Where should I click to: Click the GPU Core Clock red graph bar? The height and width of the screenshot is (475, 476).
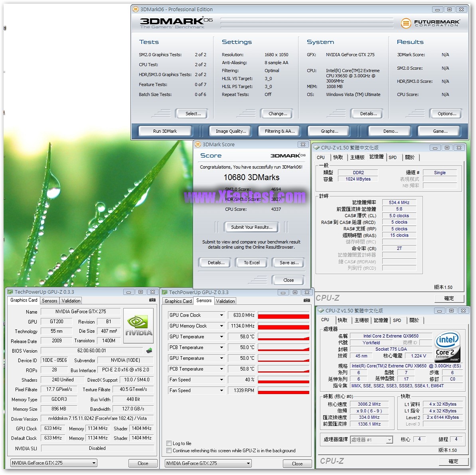pyautogui.click(x=283, y=315)
